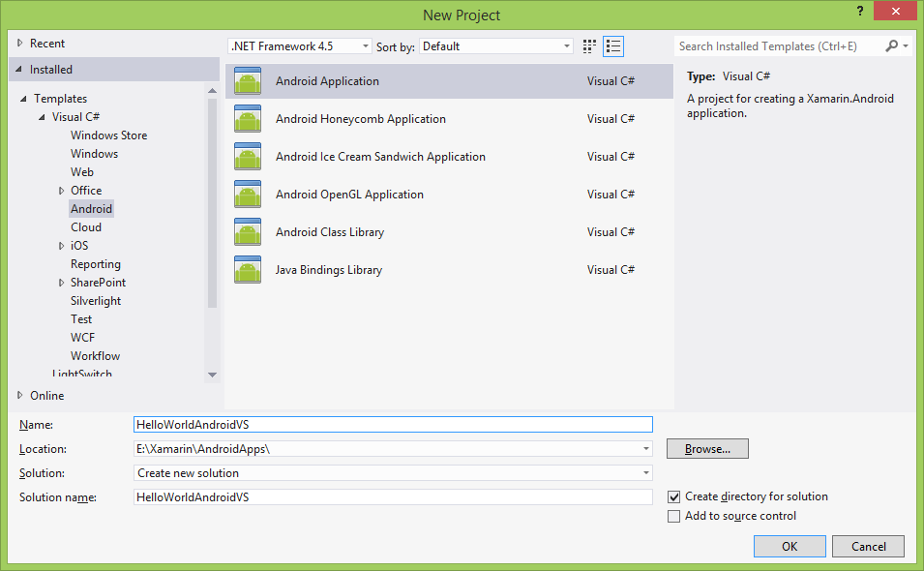Image resolution: width=924 pixels, height=571 pixels.
Task: Click the Android Class Library template icon
Action: coord(248,232)
